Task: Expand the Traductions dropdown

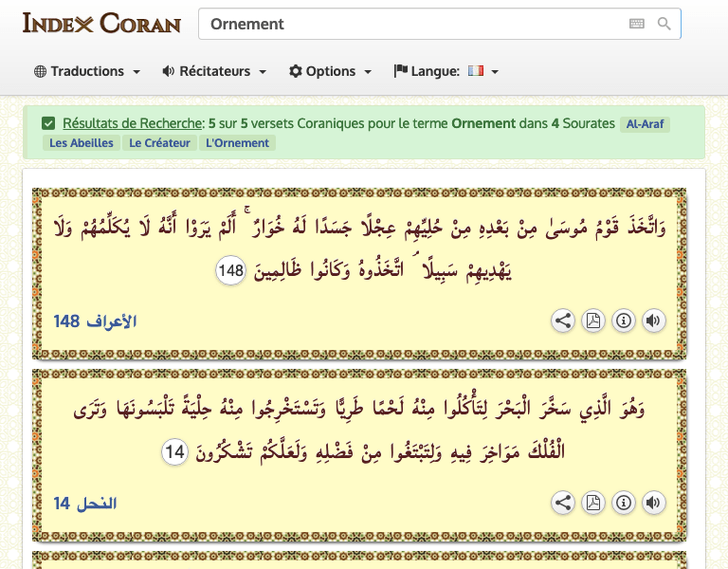Action: coord(87,71)
